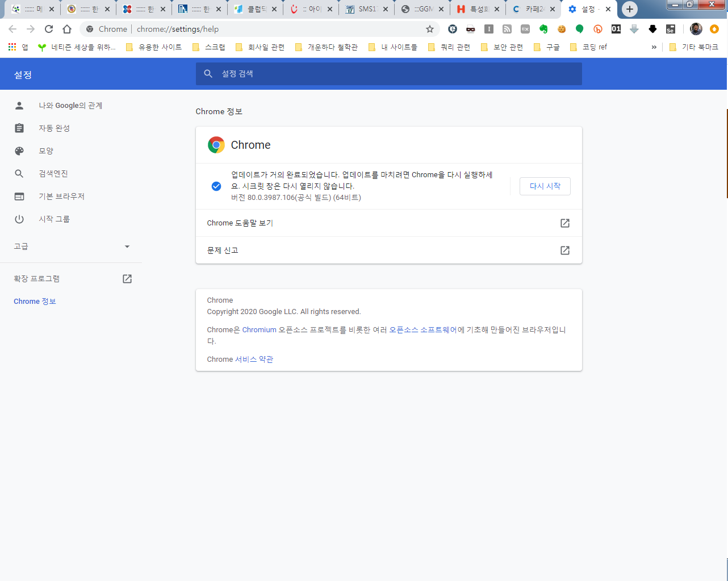Open the 오픈소스 소프트웨어 link
This screenshot has width=728, height=581.
click(423, 330)
